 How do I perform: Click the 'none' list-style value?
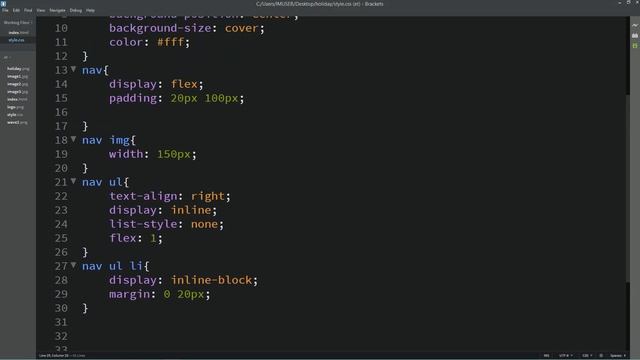coord(204,224)
